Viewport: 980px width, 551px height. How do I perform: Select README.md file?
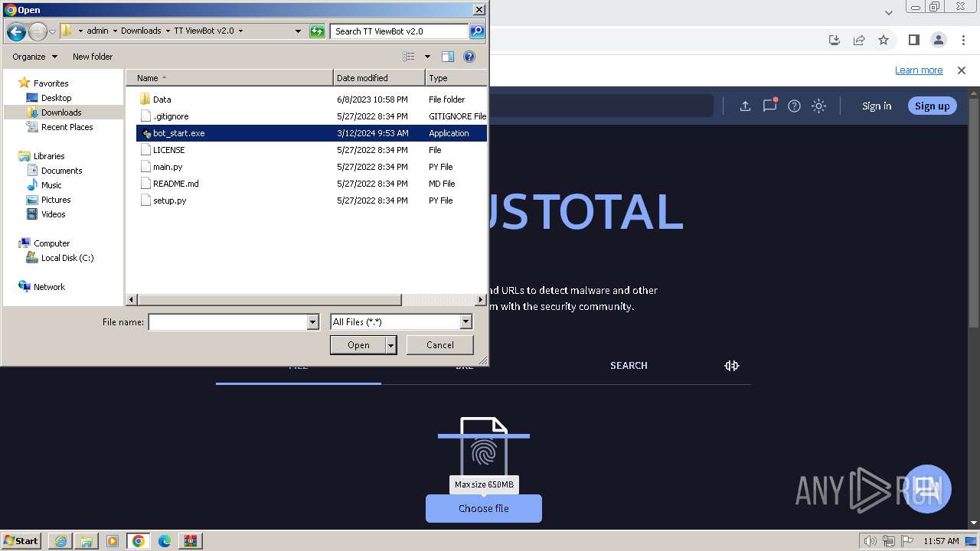(x=175, y=184)
